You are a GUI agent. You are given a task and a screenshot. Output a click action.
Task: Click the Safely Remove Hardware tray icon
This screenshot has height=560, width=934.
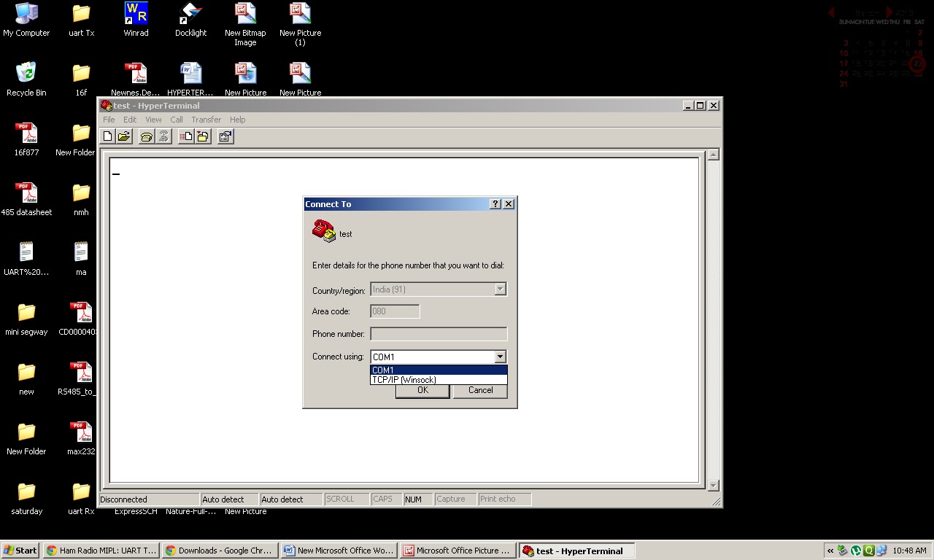click(x=843, y=551)
